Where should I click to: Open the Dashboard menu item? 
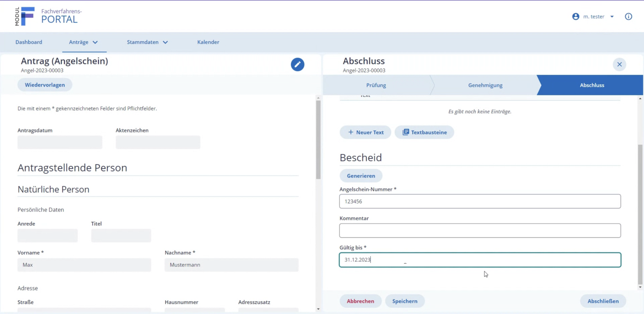(x=29, y=42)
